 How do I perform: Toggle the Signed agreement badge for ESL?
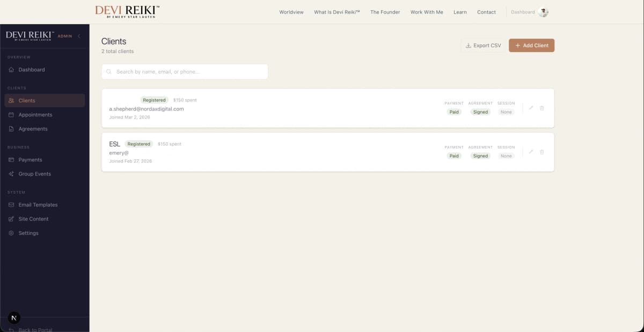(480, 156)
